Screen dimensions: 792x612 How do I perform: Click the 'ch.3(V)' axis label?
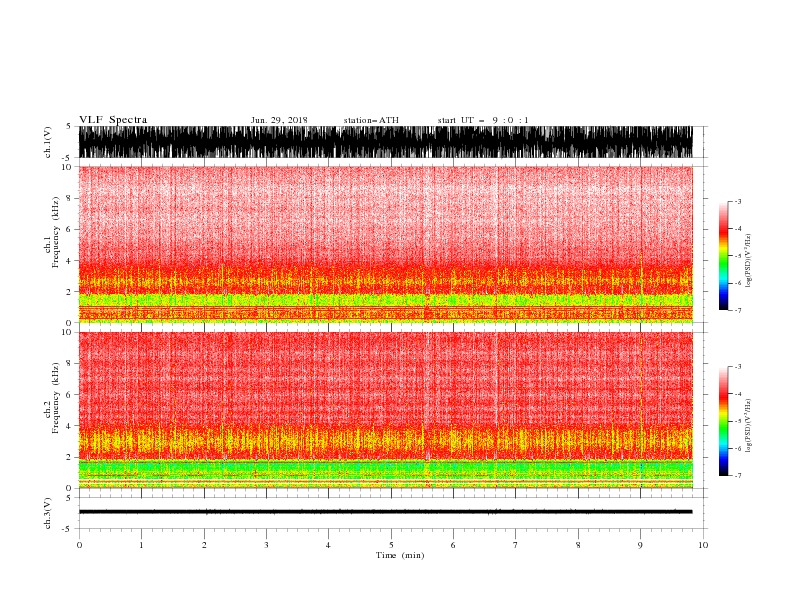pos(48,513)
